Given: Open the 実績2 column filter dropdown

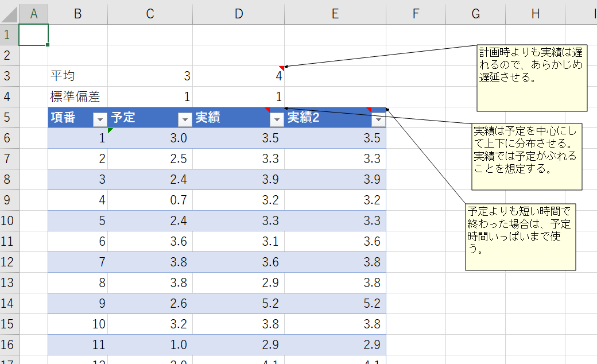Looking at the screenshot, I should coord(378,119).
